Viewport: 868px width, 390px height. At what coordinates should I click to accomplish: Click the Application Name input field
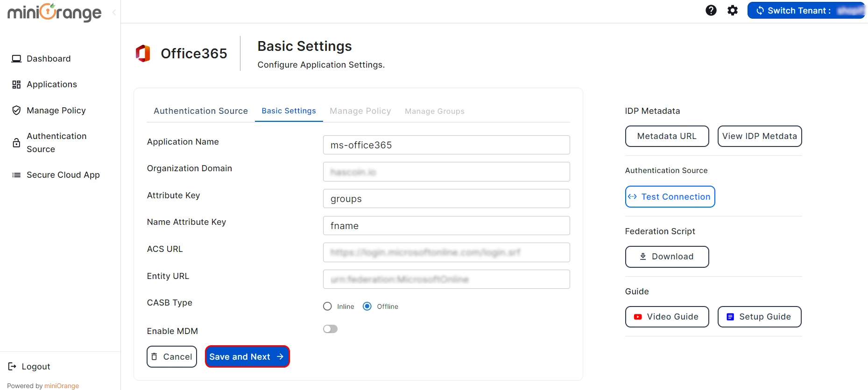pos(446,145)
